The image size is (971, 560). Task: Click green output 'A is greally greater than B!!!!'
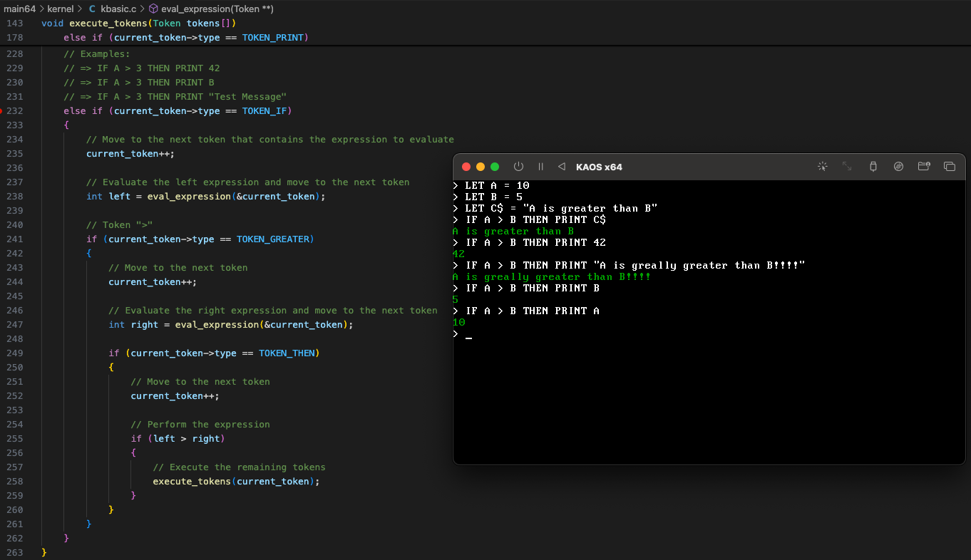pyautogui.click(x=552, y=276)
